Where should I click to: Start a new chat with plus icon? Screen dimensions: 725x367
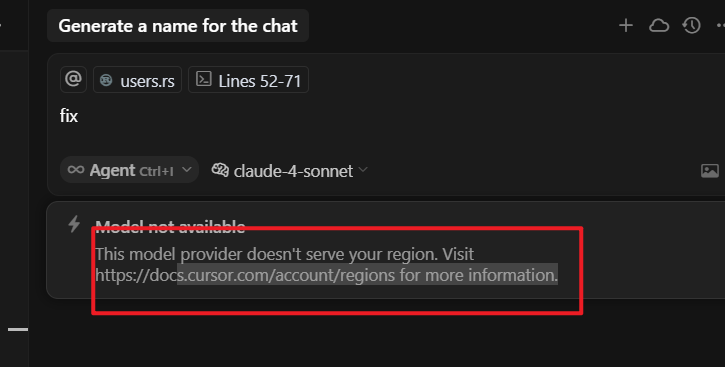[626, 25]
